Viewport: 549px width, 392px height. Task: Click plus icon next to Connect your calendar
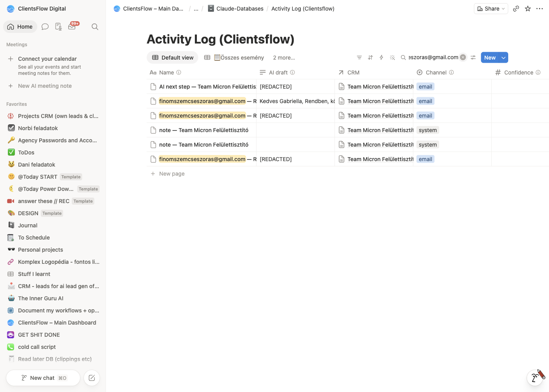coord(11,59)
